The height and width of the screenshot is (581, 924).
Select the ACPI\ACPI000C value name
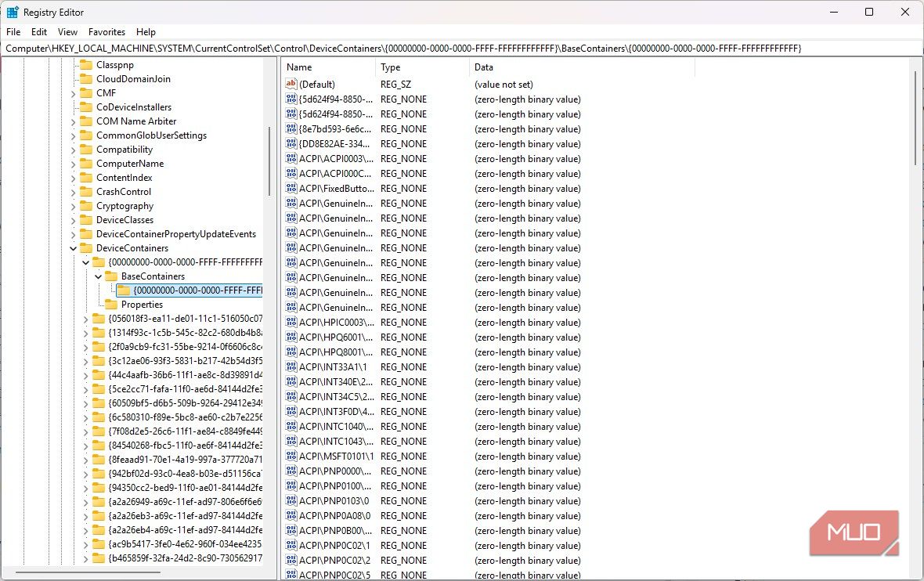click(x=335, y=174)
